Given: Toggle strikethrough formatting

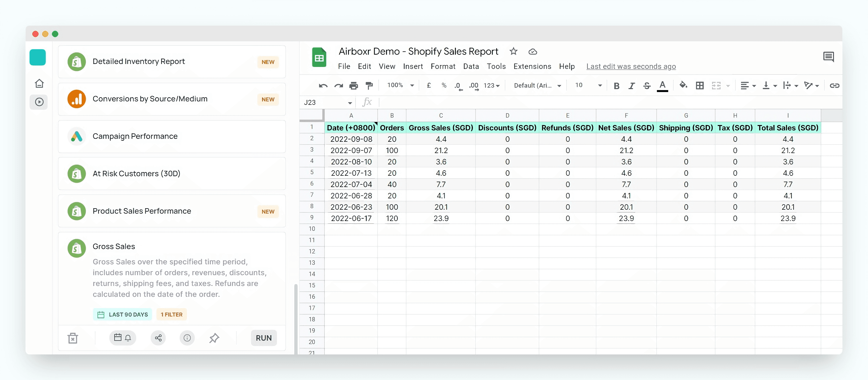Looking at the screenshot, I should pyautogui.click(x=647, y=86).
